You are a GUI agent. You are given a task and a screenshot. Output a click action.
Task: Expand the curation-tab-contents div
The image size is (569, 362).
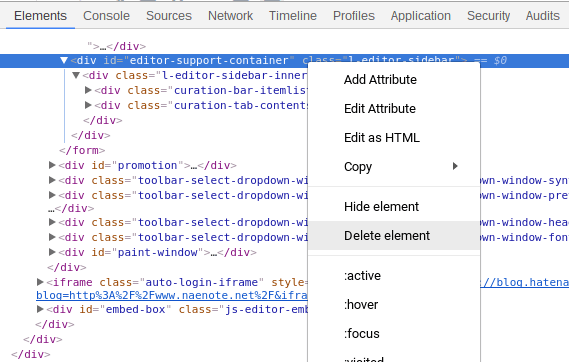[88, 105]
